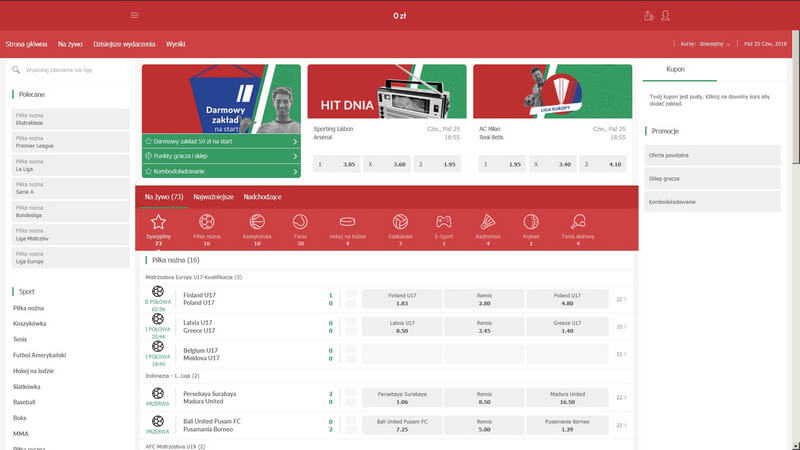Bet Remis at 5.00 for Bali United

point(484,426)
